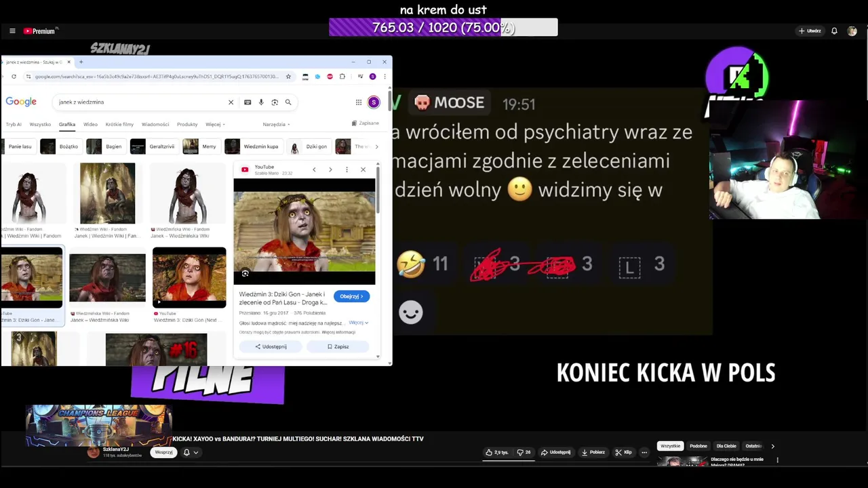
Task: Open the Google account avatar
Action: coord(374,102)
